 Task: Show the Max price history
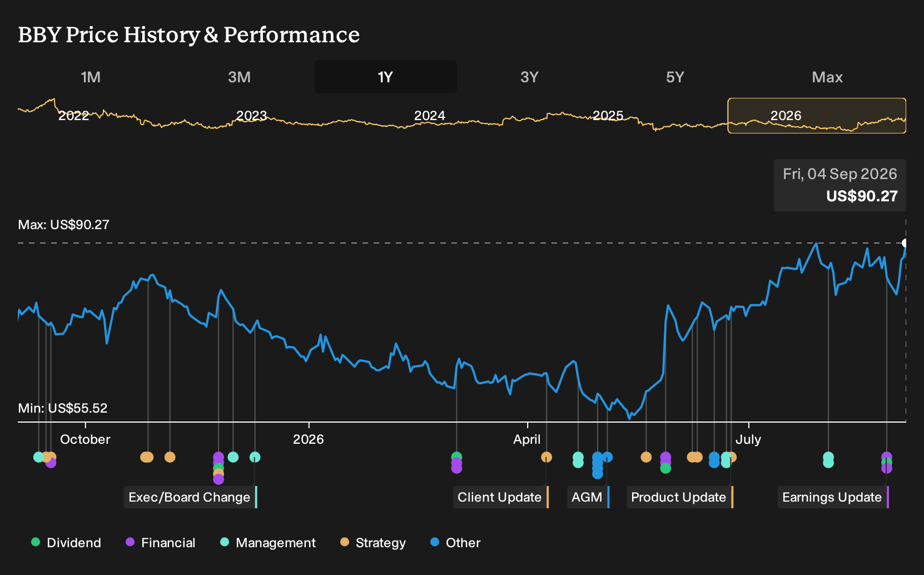coord(827,77)
